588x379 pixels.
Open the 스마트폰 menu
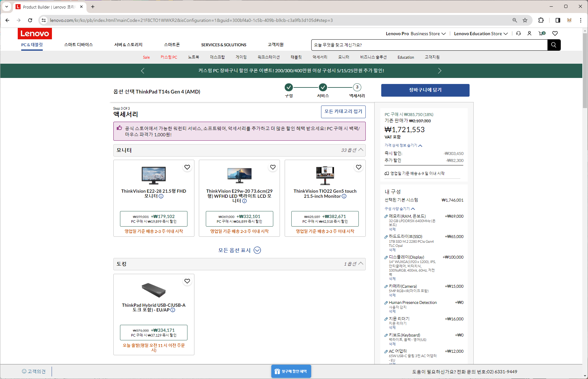tap(172, 45)
